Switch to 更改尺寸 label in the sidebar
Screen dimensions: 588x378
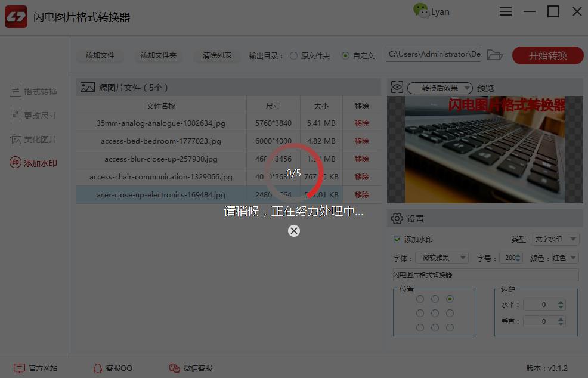pyautogui.click(x=41, y=115)
